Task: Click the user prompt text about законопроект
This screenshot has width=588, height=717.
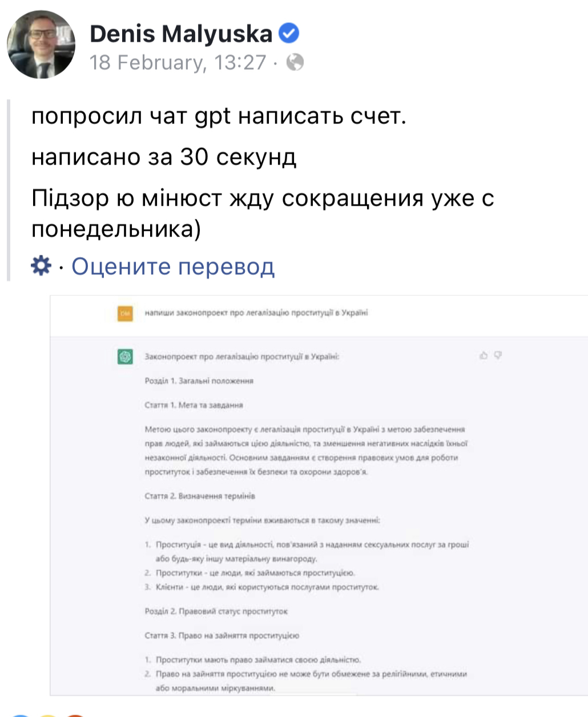Action: coord(256,313)
